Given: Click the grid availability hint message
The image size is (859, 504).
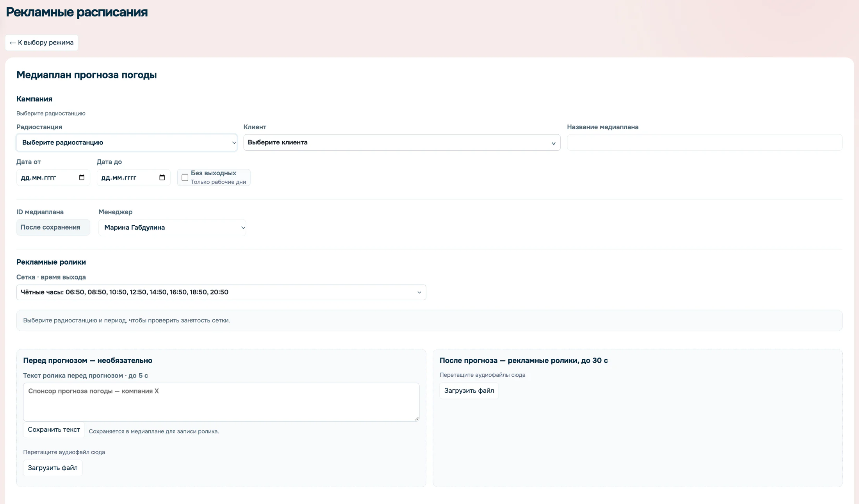Looking at the screenshot, I should pyautogui.click(x=127, y=321).
